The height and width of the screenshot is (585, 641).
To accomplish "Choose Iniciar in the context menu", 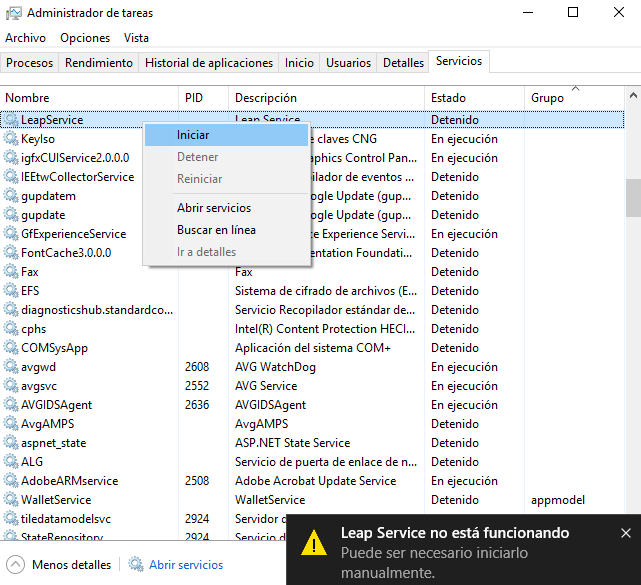I will (226, 135).
